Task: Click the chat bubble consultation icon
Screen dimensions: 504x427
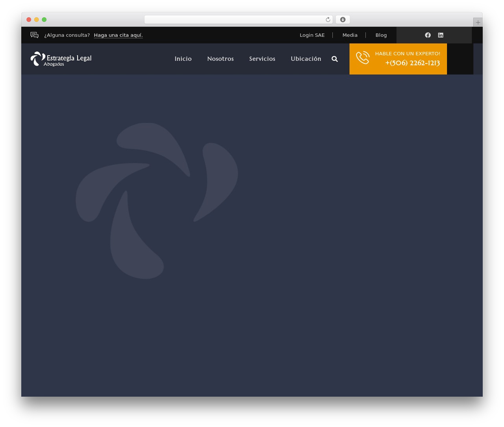Action: (x=35, y=35)
